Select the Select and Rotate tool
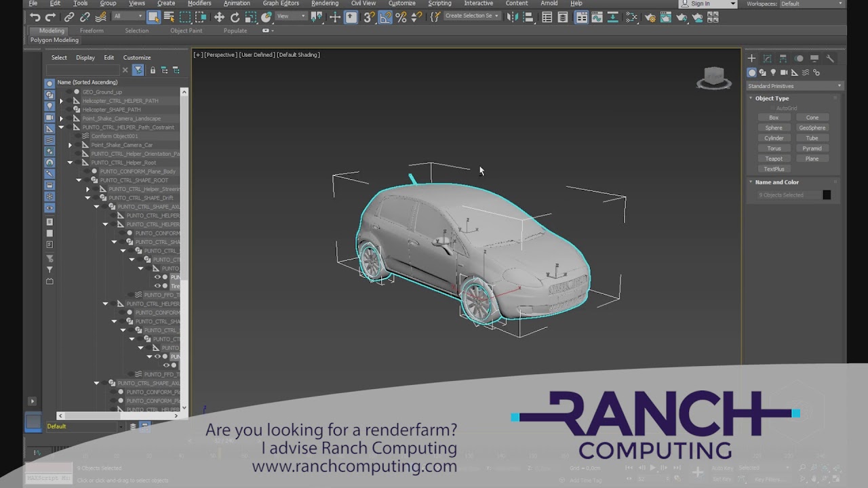Image resolution: width=868 pixels, height=488 pixels. [x=235, y=18]
